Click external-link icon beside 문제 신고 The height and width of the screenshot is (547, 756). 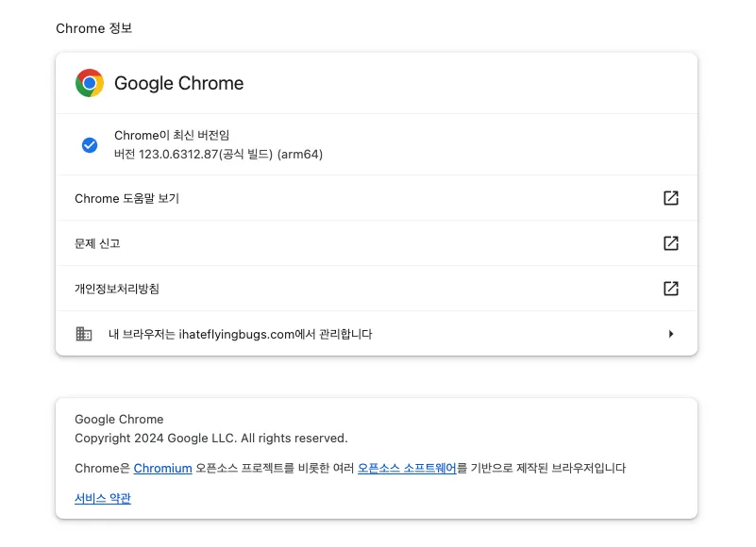coord(671,243)
